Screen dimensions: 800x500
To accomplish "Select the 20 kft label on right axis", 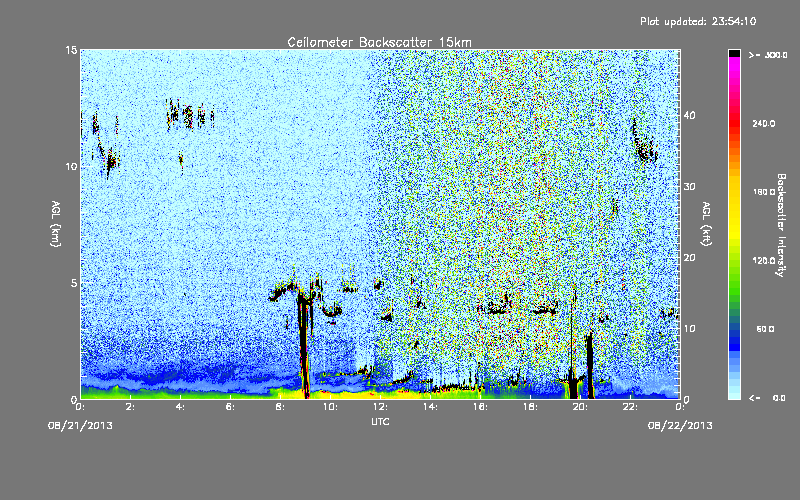I will click(x=689, y=258).
